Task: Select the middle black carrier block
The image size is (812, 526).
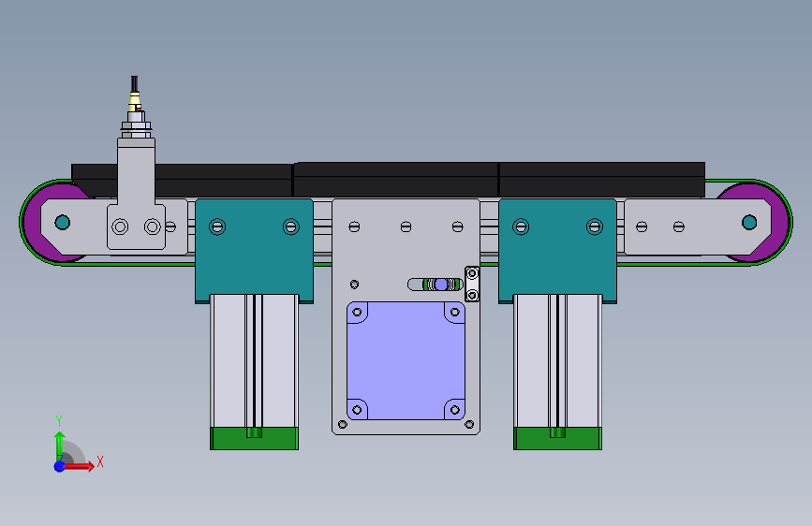Action: click(395, 180)
